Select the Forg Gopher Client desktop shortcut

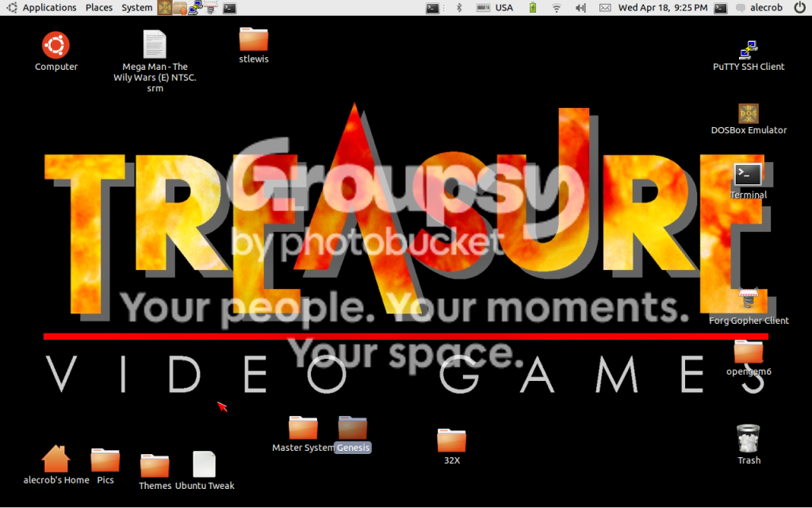coord(749,299)
